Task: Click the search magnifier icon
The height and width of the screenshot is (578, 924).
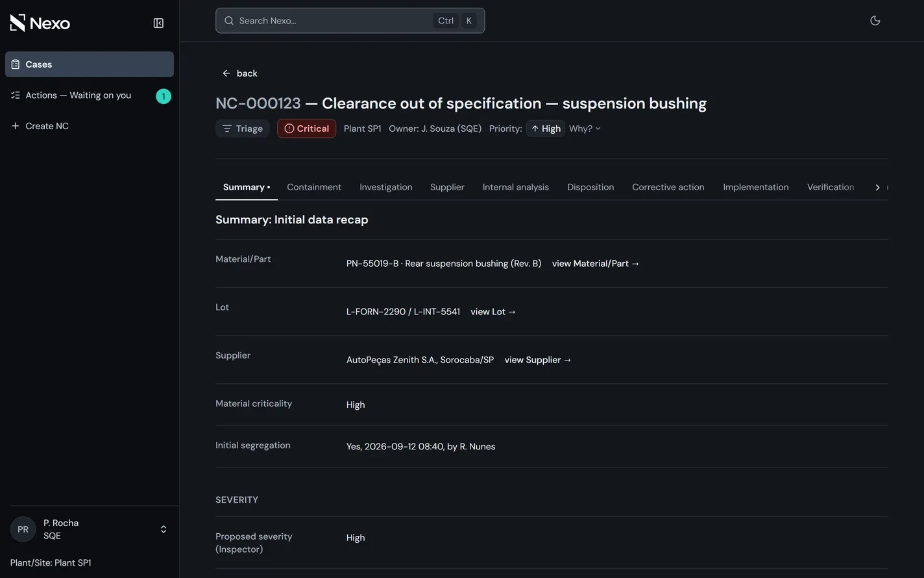Action: pyautogui.click(x=229, y=21)
